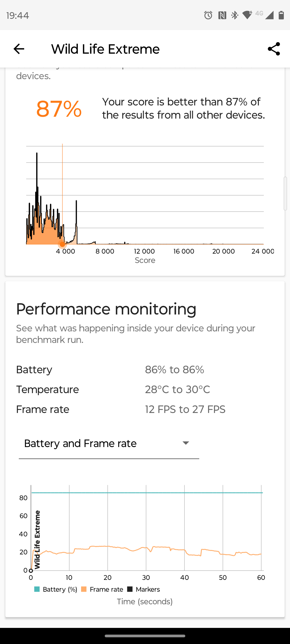Tap the orange score marker dot
Image resolution: width=290 pixels, height=644 pixels.
click(x=62, y=244)
